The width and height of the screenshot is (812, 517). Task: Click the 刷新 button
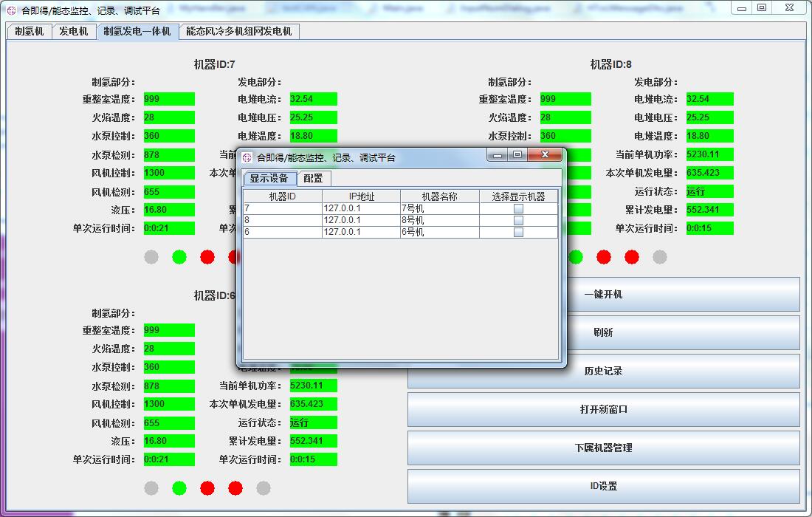click(603, 332)
